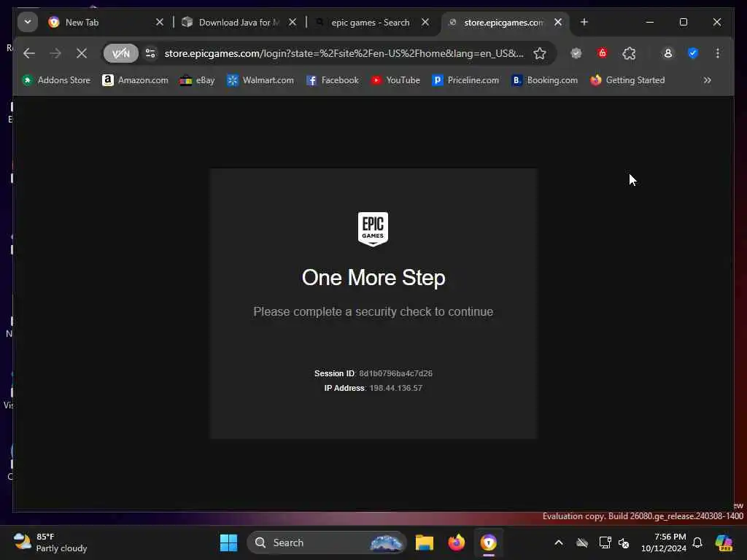Open the Walmart.com bookmark
747x560 pixels.
[260, 80]
